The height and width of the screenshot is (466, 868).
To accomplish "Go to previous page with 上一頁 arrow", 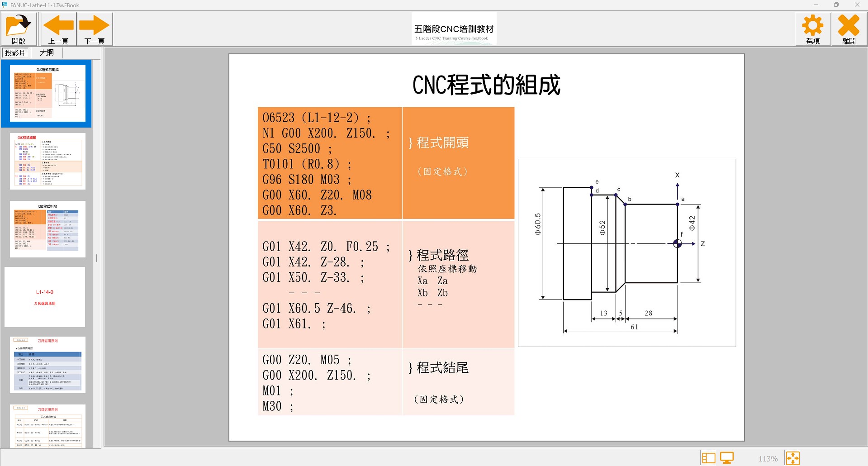I will tap(58, 29).
